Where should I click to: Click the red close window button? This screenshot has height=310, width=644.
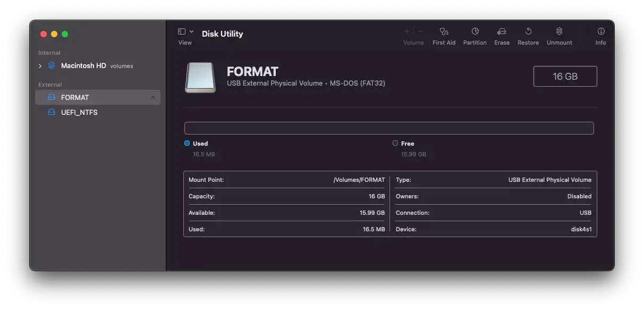click(x=44, y=34)
